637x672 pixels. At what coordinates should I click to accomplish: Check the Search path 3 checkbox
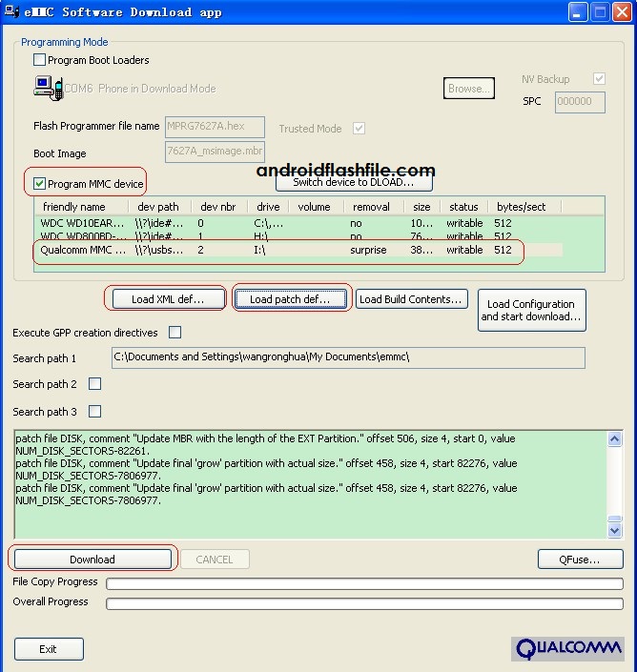click(x=94, y=412)
